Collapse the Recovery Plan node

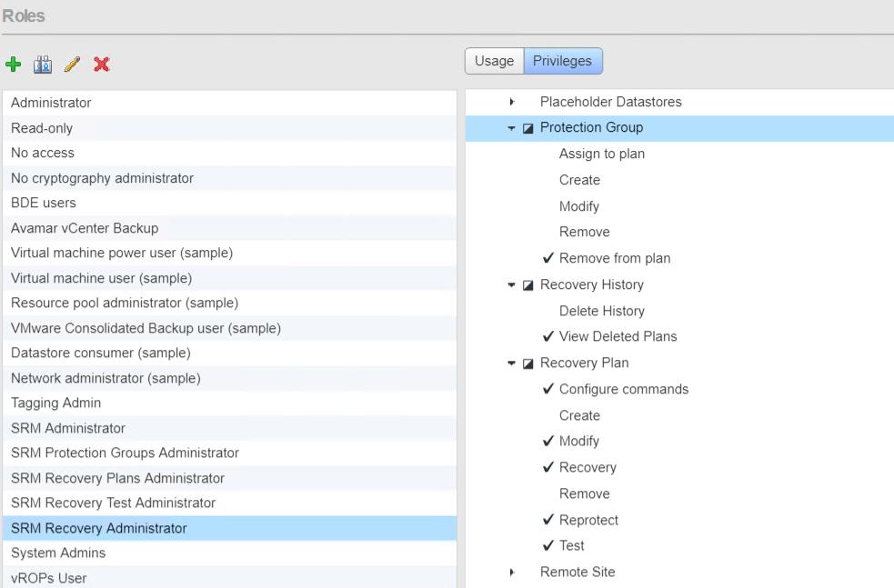click(511, 363)
